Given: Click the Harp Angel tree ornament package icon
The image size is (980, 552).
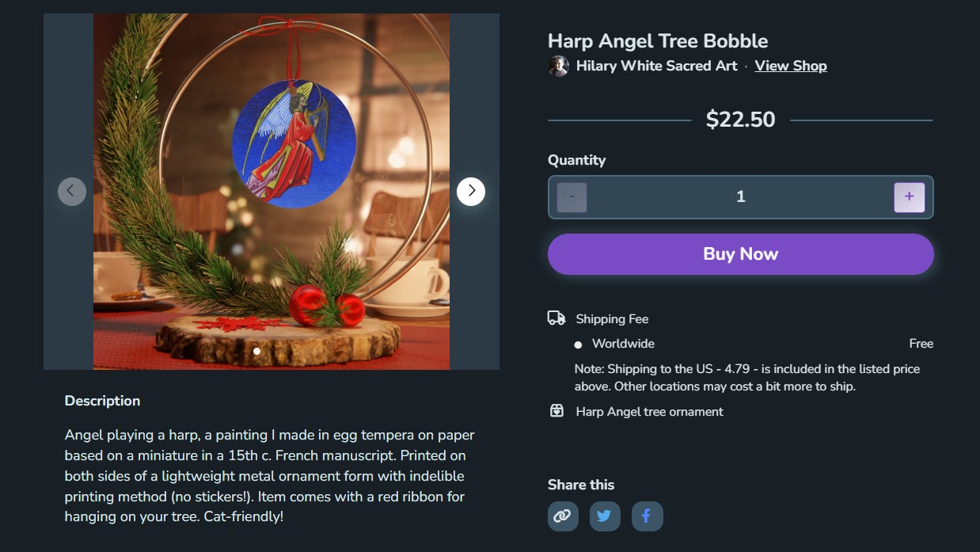Looking at the screenshot, I should pos(556,411).
